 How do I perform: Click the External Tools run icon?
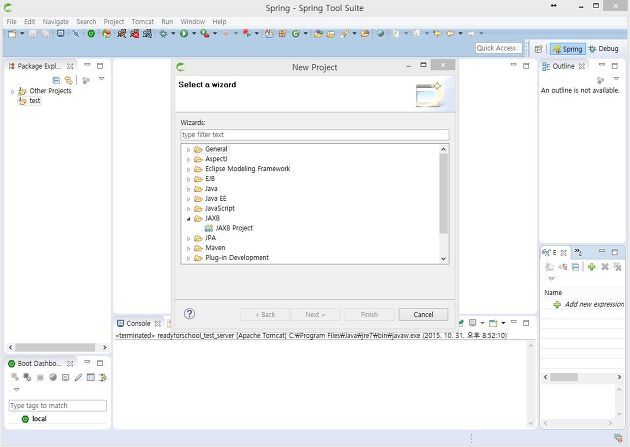pos(205,34)
